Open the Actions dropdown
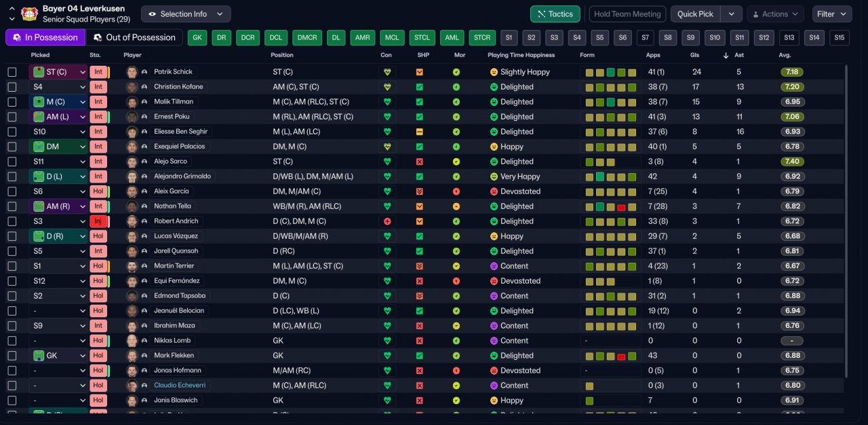 point(775,14)
